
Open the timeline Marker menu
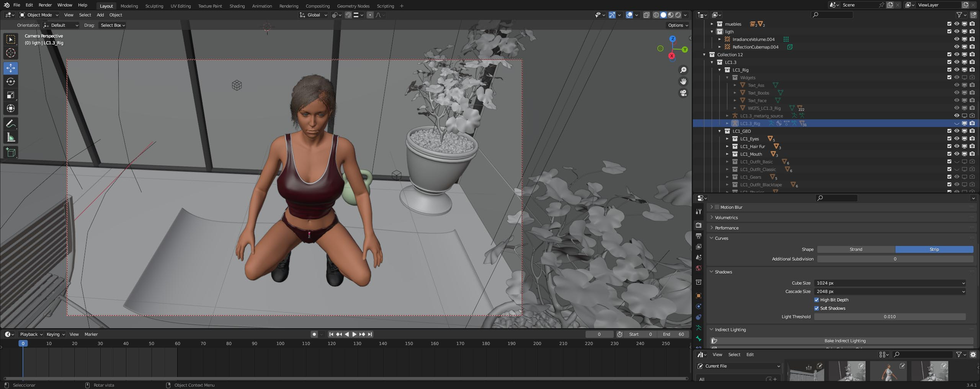pyautogui.click(x=91, y=334)
